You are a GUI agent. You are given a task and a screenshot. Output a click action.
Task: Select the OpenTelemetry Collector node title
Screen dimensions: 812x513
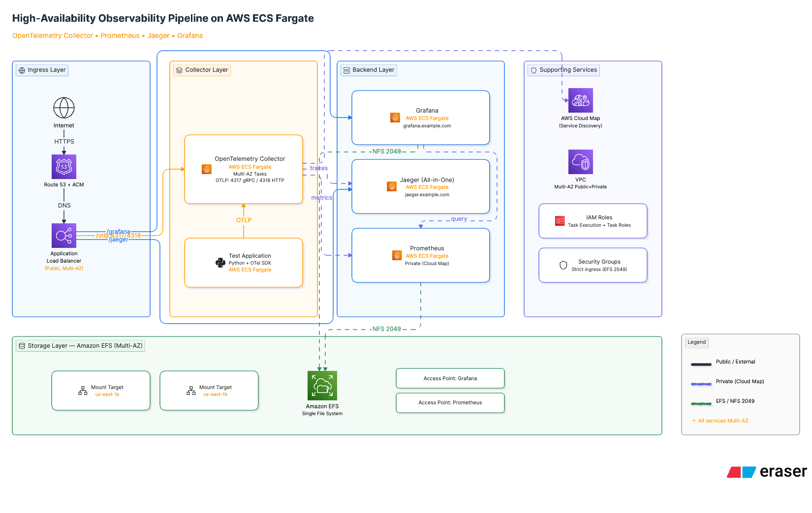[x=250, y=159]
